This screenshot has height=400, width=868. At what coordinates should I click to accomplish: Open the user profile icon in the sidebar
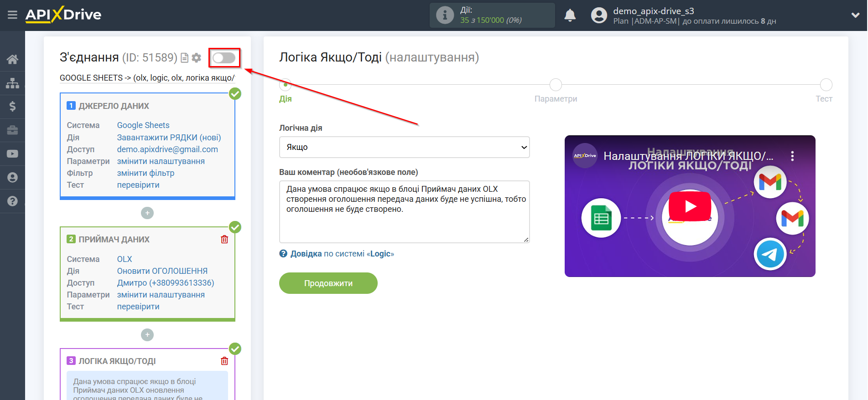point(12,178)
